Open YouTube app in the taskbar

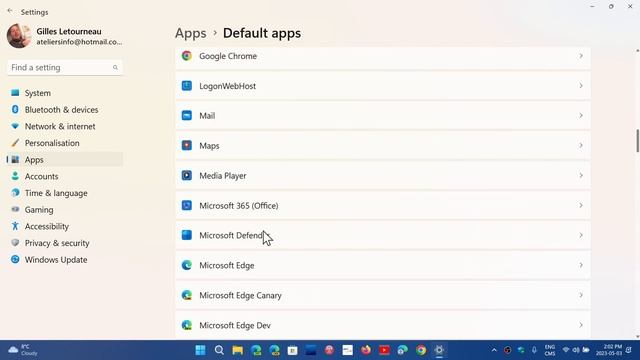point(384,350)
